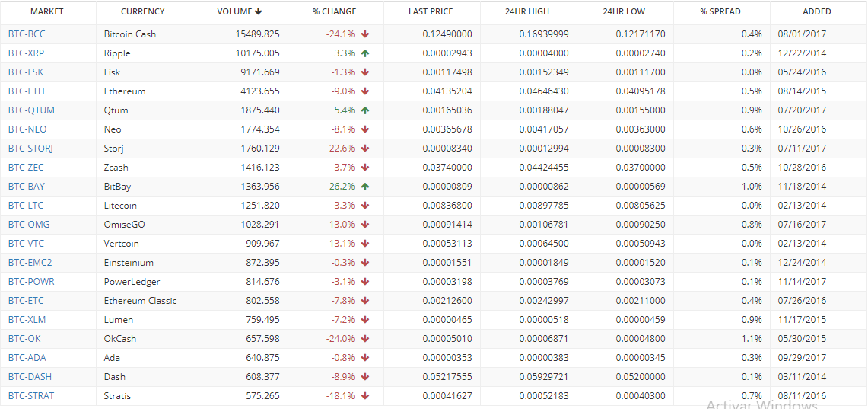
Task: Sort table by % SPREAD header
Action: coord(720,11)
